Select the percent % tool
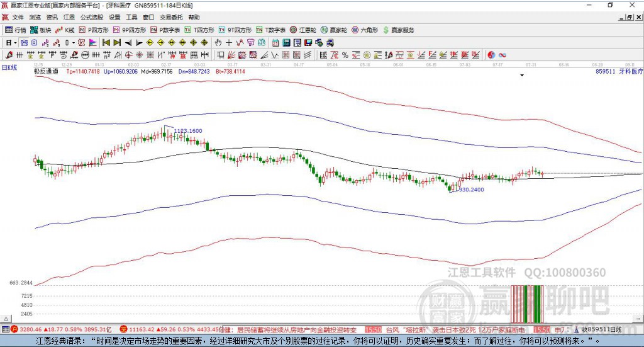The height and width of the screenshot is (347, 644). click(345, 55)
